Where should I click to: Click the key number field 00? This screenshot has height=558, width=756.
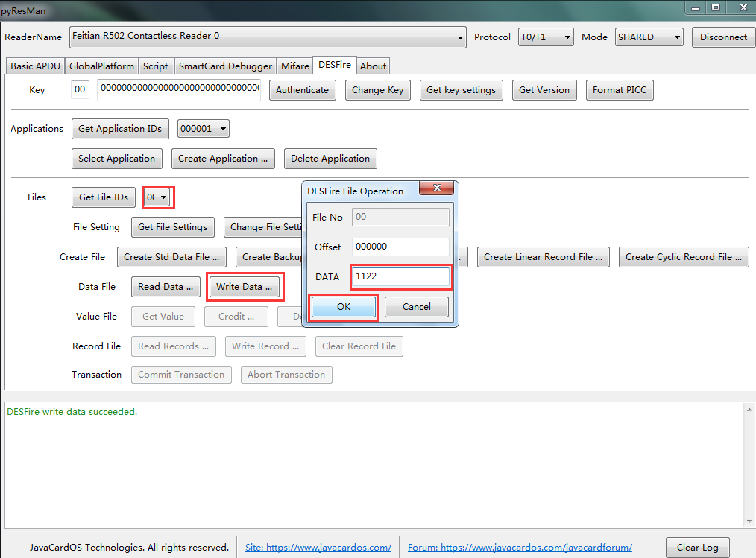[80, 89]
